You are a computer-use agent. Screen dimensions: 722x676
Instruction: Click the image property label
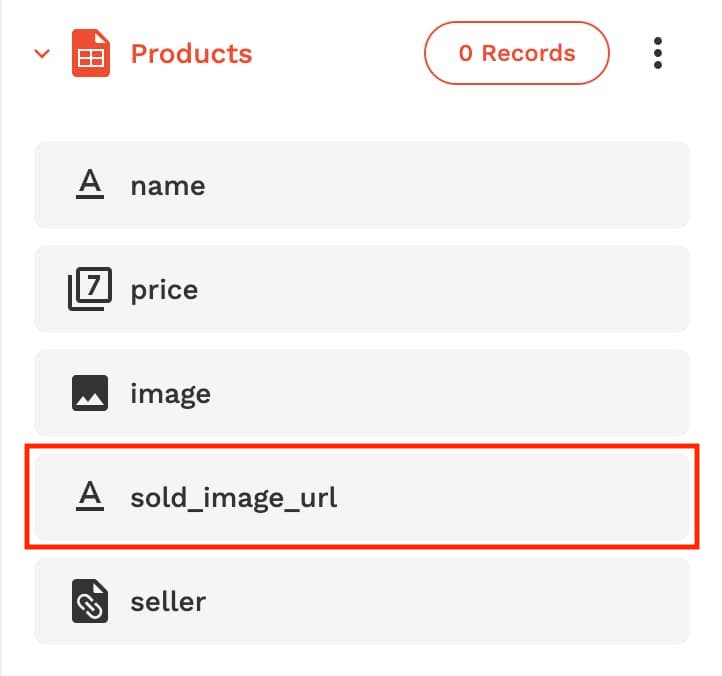click(171, 395)
